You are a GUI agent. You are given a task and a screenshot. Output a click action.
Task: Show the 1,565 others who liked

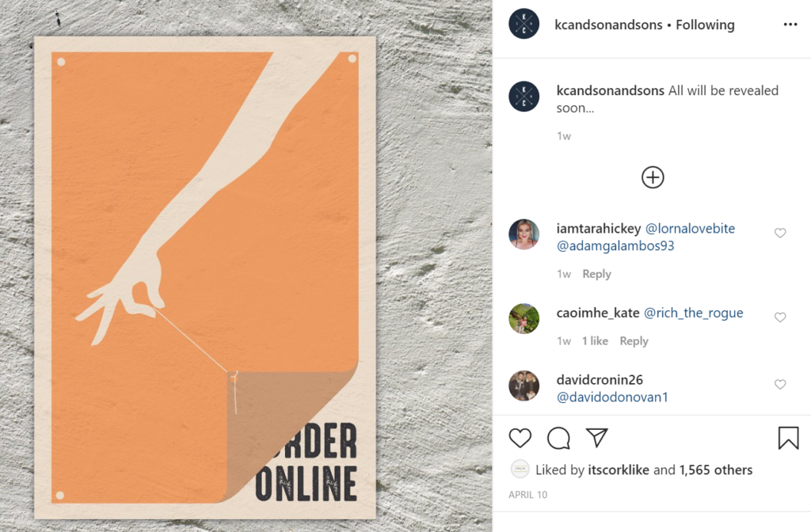[716, 470]
